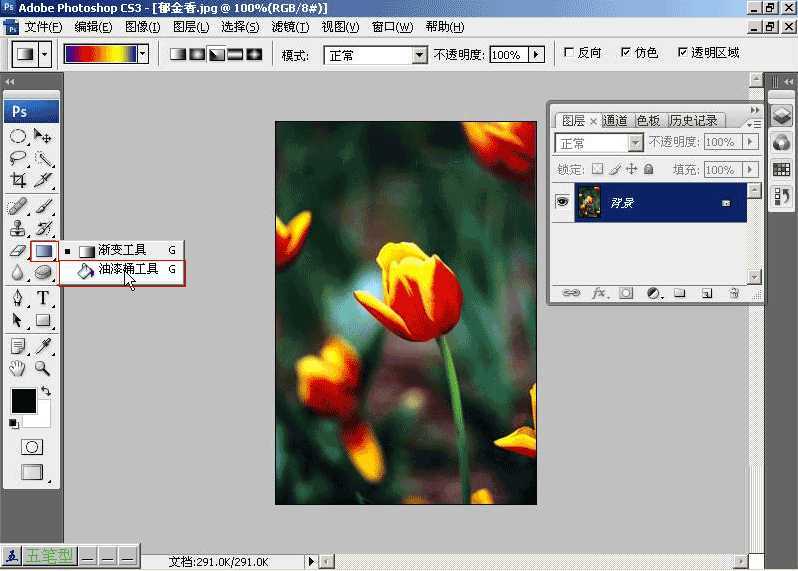Screen dimensions: 798x571
Task: Click the delete layer trash icon
Action: tap(733, 294)
